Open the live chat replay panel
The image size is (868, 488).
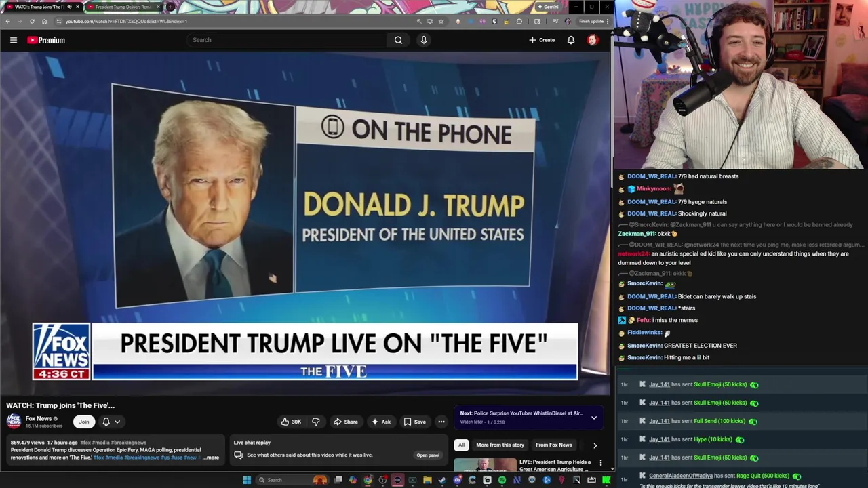coord(428,455)
